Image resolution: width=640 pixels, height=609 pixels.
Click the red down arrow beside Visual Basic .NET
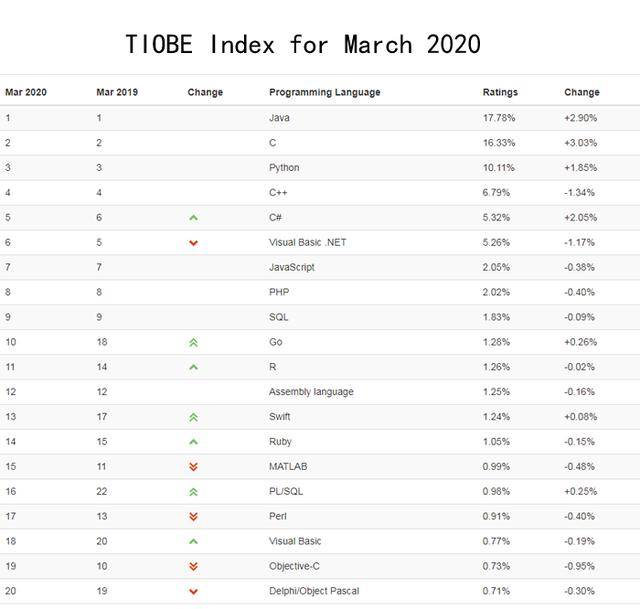coord(193,243)
